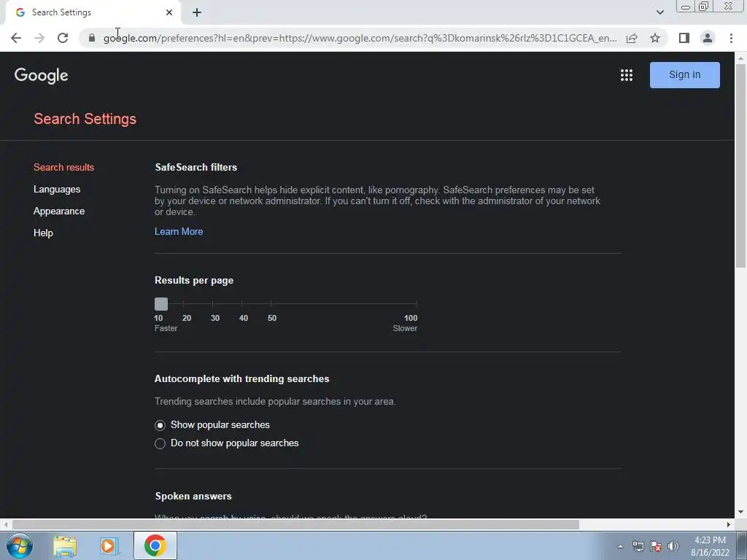747x560 pixels.
Task: Open Appearance settings section
Action: 59,211
